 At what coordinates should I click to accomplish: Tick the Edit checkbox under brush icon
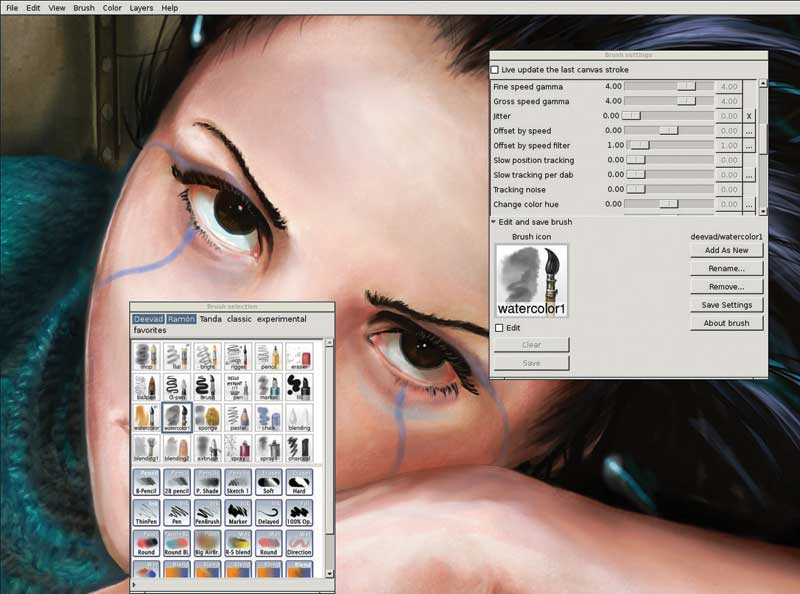point(499,328)
